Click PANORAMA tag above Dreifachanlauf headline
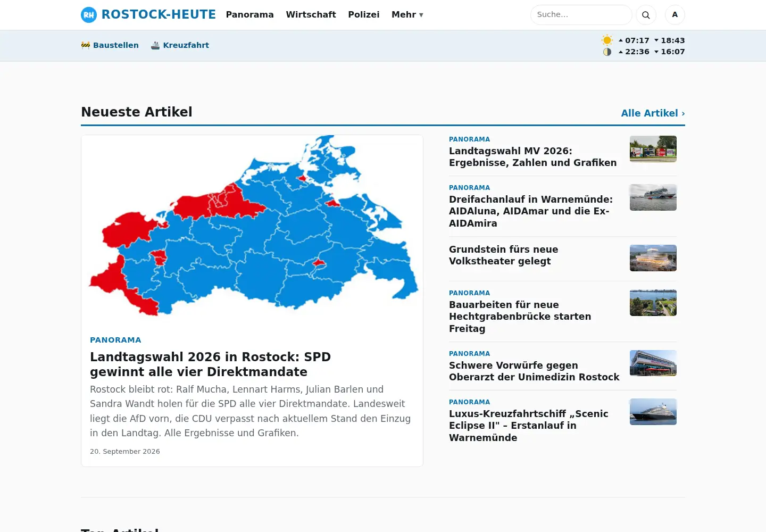This screenshot has height=532, width=766. click(x=469, y=188)
